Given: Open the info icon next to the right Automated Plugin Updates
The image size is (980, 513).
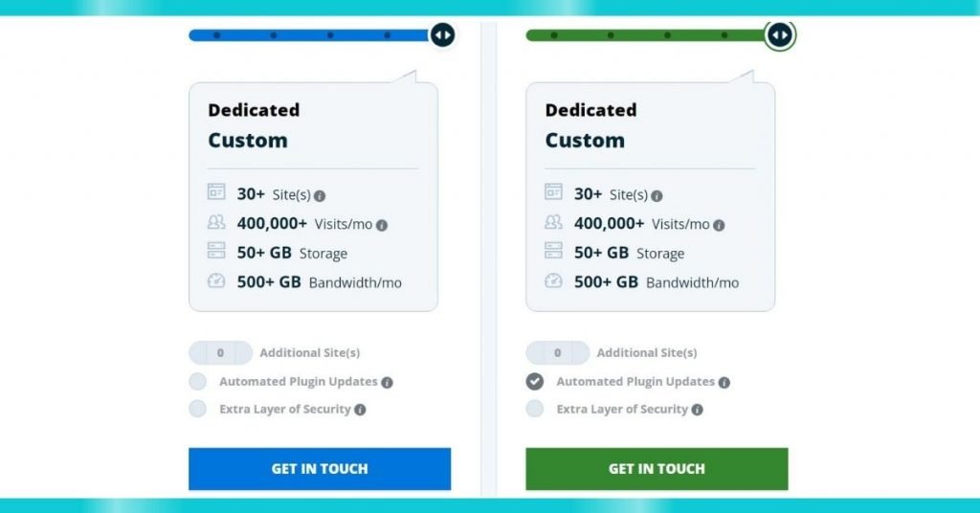Looking at the screenshot, I should (x=724, y=383).
